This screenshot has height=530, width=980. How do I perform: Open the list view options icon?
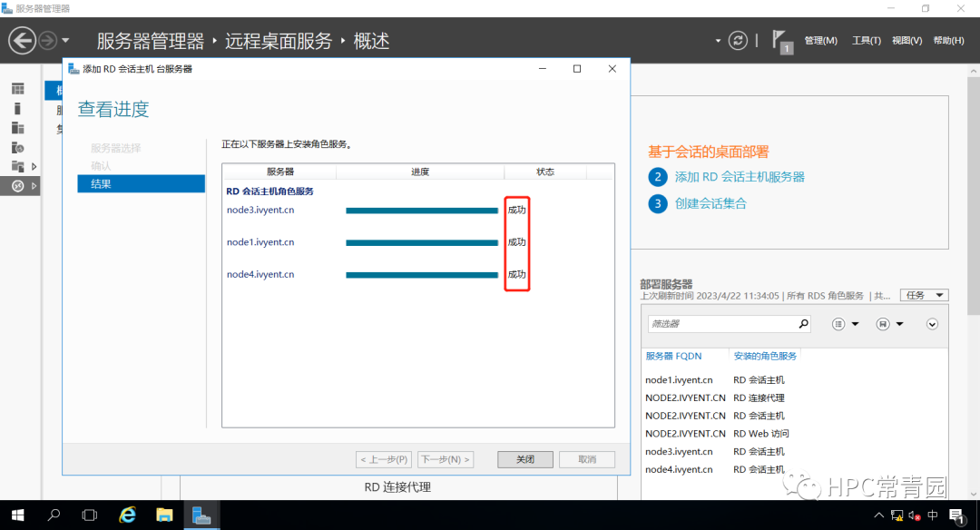click(x=838, y=324)
